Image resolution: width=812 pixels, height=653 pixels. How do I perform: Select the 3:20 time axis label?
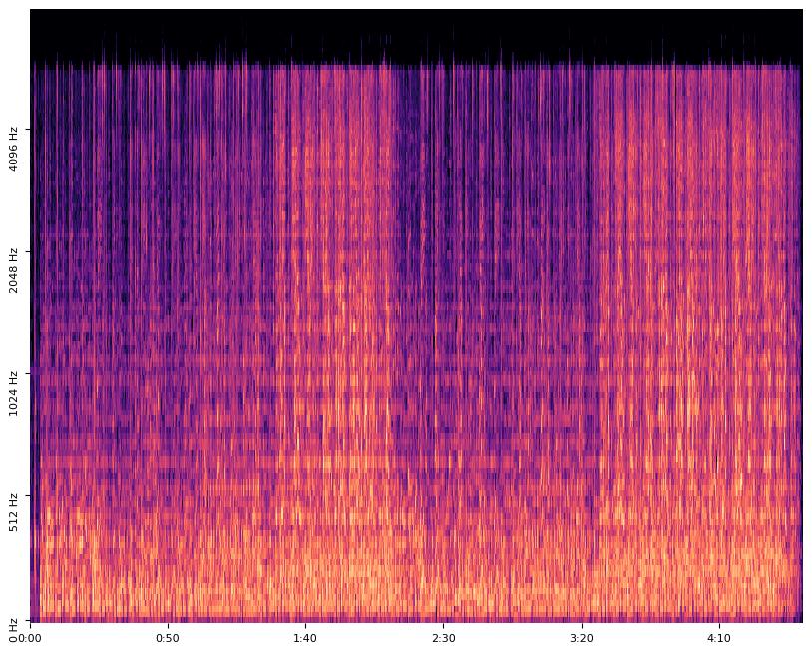[x=581, y=638]
